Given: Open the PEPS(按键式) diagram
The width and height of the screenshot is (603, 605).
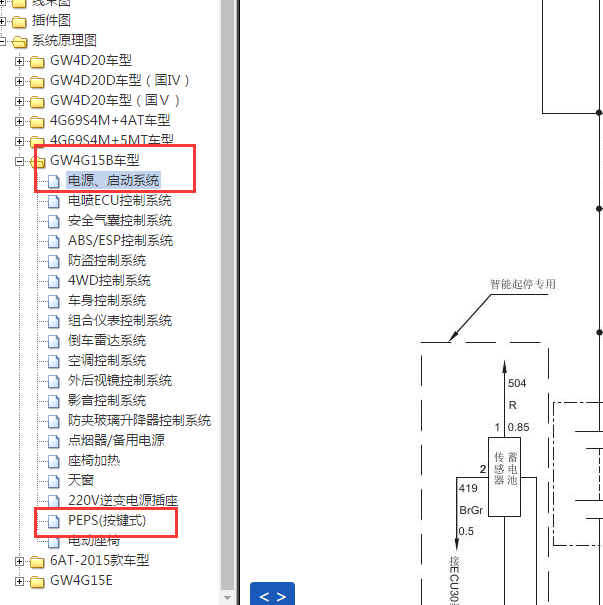Looking at the screenshot, I should point(107,521).
